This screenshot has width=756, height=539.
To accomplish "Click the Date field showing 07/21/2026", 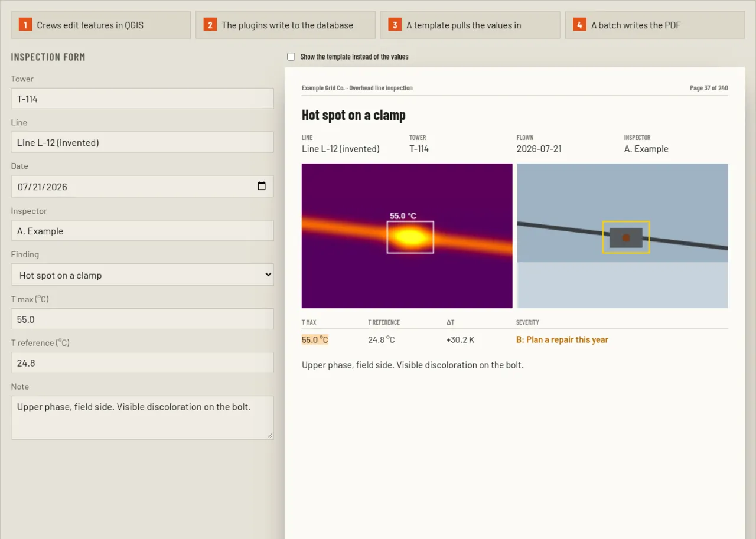I will 142,187.
